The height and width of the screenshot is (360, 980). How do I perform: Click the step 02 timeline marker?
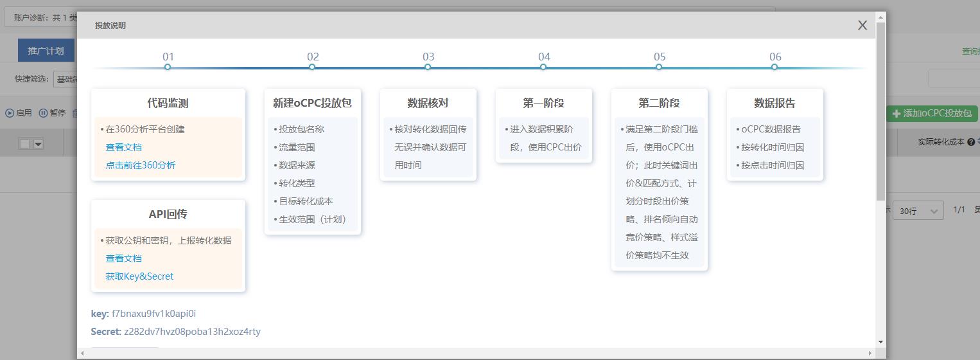[x=312, y=66]
